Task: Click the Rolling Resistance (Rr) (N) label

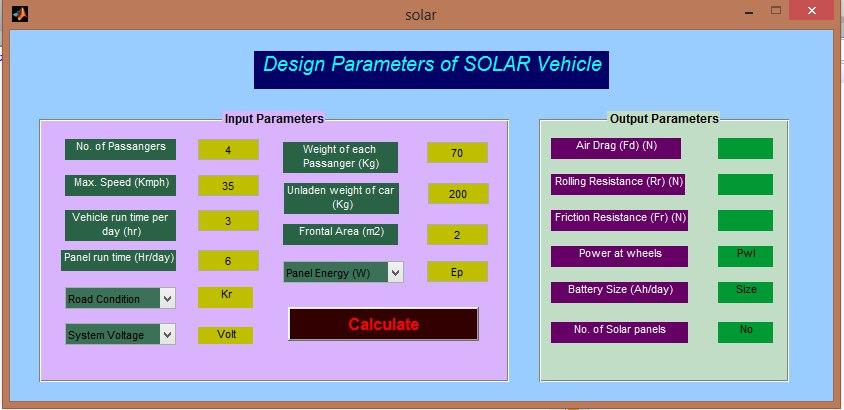Action: (618, 184)
